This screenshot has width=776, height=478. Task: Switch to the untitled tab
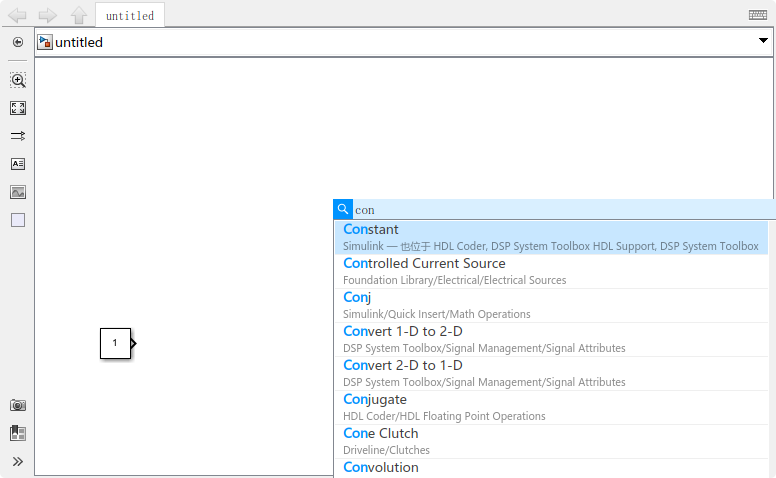(x=130, y=16)
